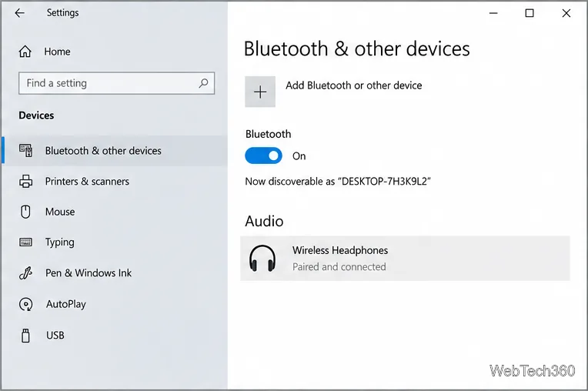The width and height of the screenshot is (588, 391).
Task: Click the Devices heading in sidebar
Action: click(x=36, y=115)
